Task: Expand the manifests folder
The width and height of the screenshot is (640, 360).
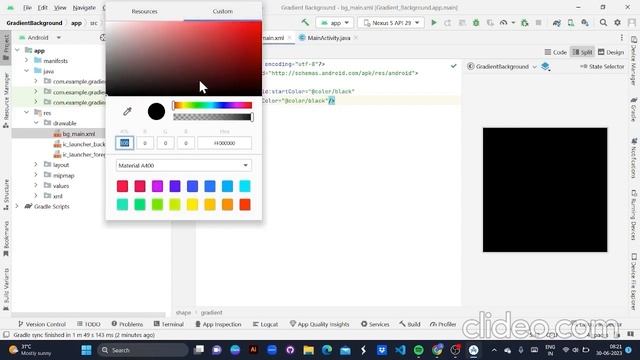Action: 27,60
